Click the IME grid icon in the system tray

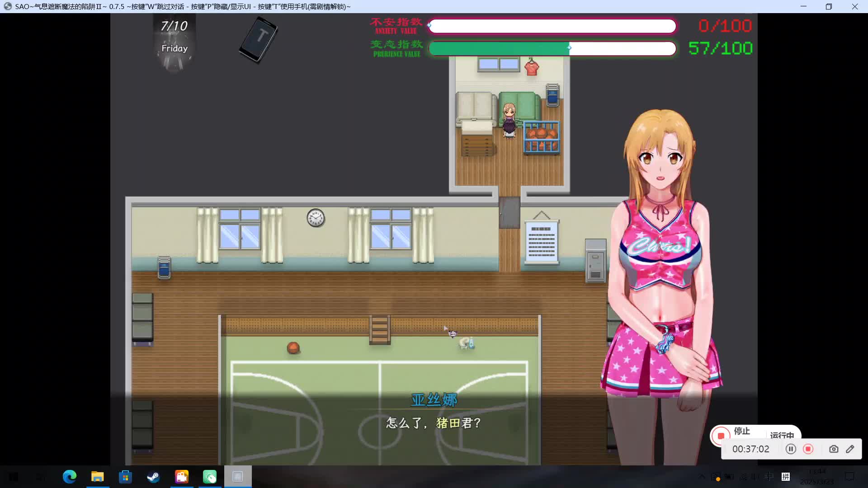pyautogui.click(x=786, y=477)
